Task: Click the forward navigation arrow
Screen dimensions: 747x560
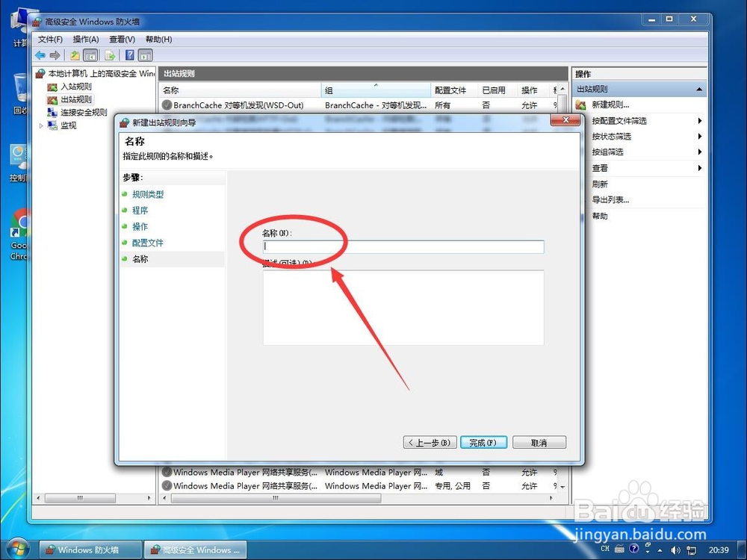Action: pyautogui.click(x=55, y=55)
